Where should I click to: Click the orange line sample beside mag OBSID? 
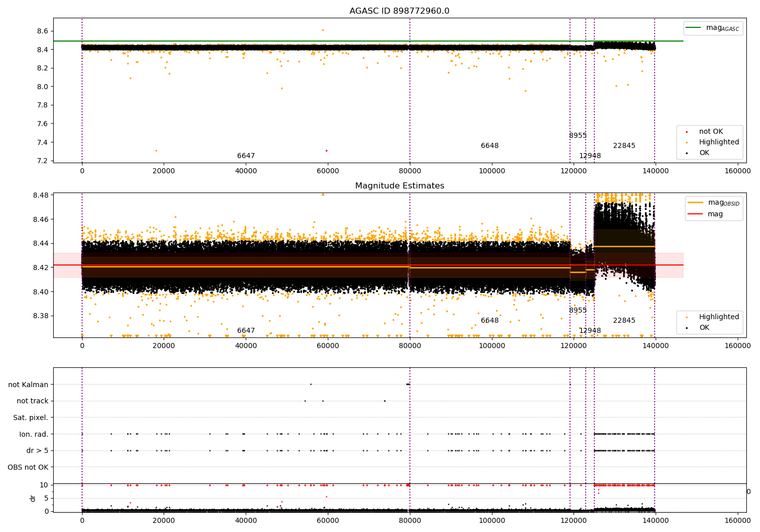point(695,202)
